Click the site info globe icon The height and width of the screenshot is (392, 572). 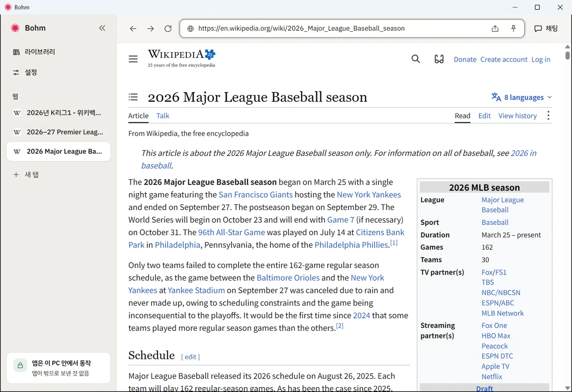point(190,29)
